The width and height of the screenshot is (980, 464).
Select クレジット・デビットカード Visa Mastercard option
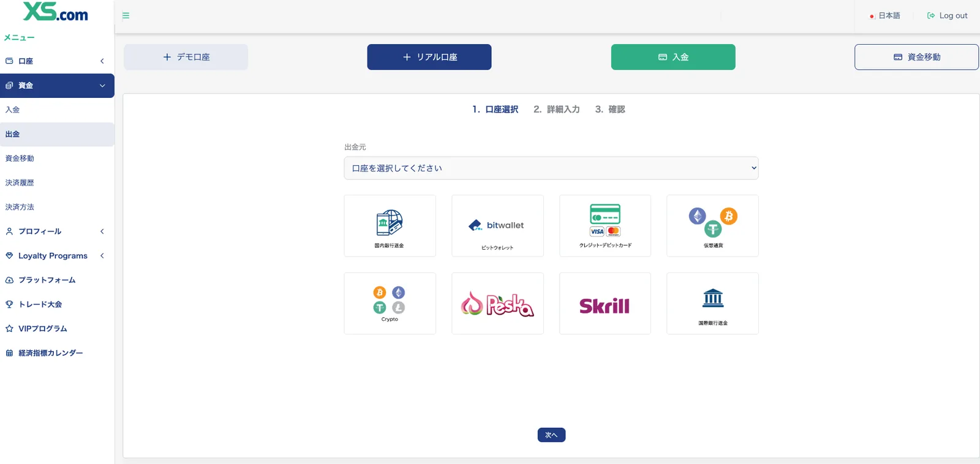pos(605,226)
